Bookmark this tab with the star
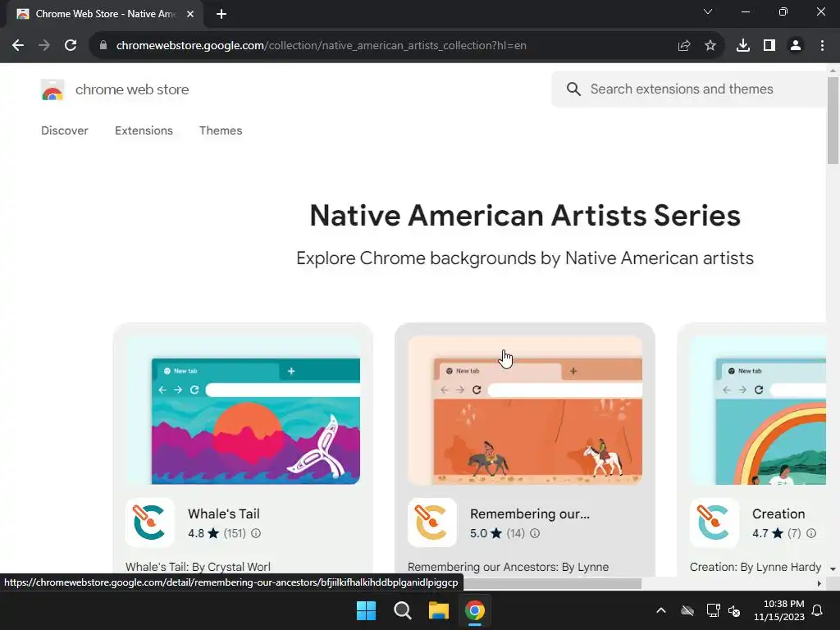Viewport: 840px width, 630px height. 710,46
